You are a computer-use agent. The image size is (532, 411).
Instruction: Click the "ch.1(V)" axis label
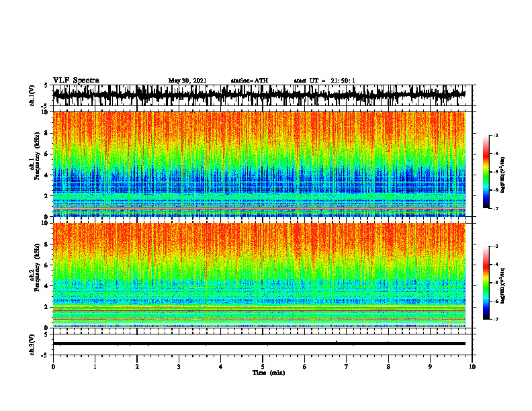click(x=32, y=95)
